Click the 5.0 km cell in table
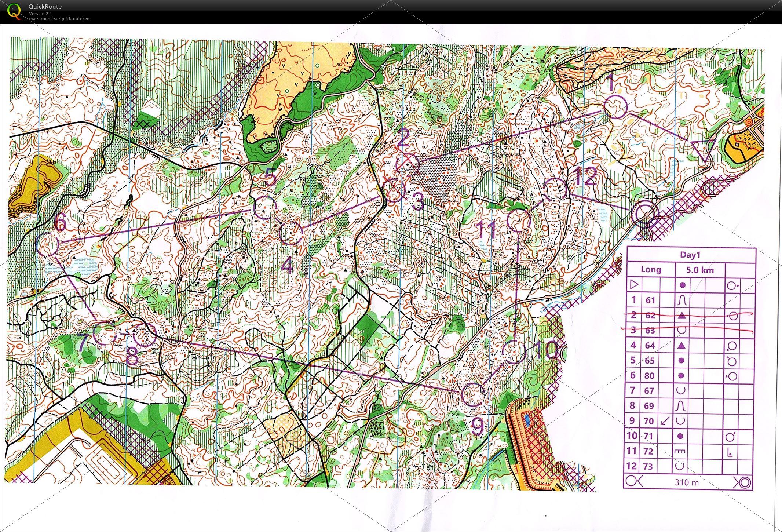The image size is (782, 532). coord(700,270)
